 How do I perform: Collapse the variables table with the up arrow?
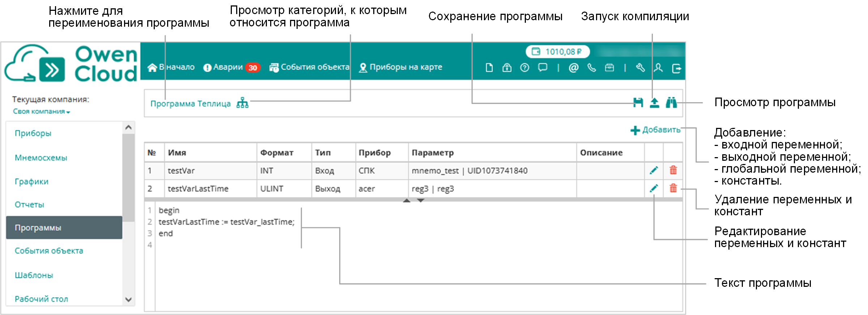(407, 200)
